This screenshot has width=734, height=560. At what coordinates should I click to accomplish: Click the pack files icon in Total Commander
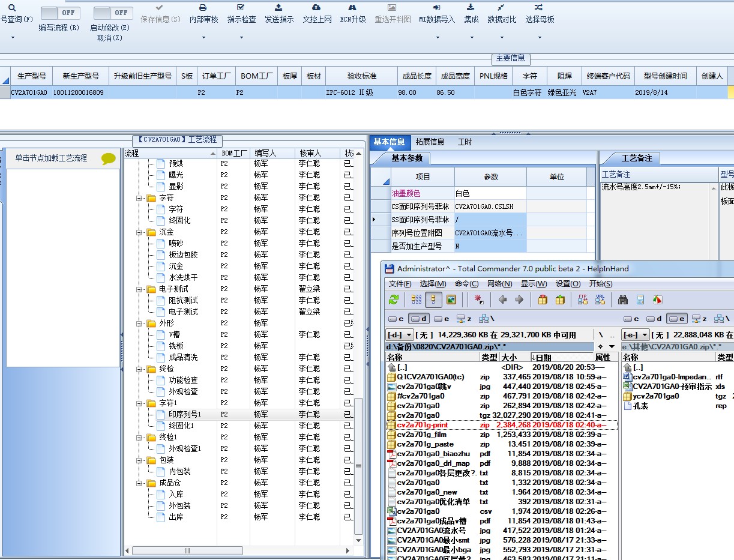point(543,300)
